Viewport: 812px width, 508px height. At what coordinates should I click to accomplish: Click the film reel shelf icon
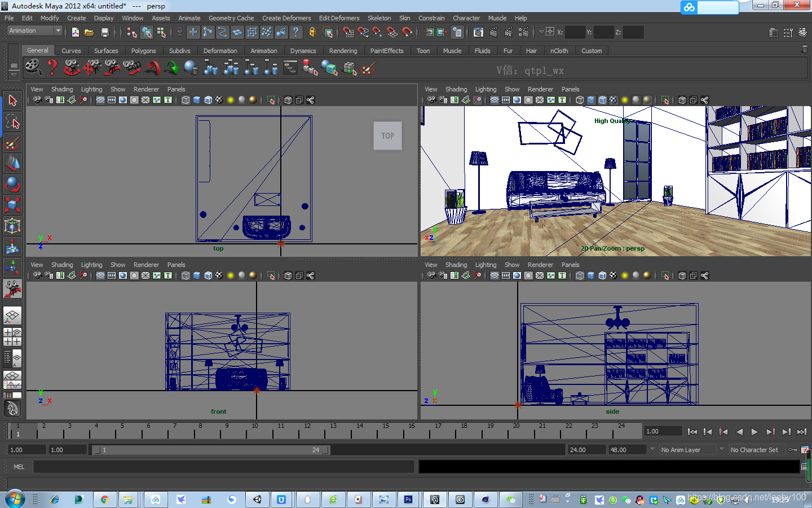33,68
